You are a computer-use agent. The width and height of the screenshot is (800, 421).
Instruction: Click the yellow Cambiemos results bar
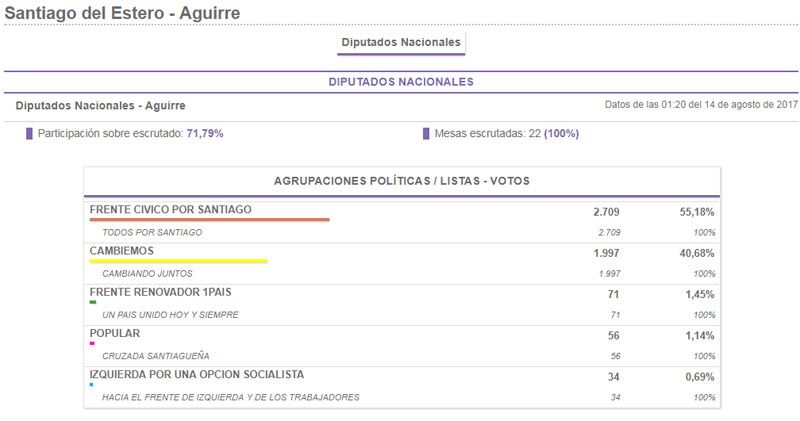(x=178, y=261)
